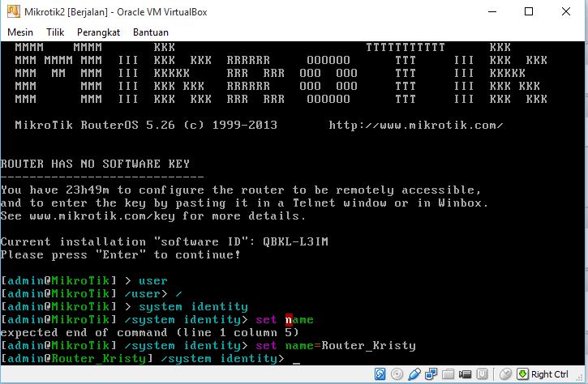The image size is (588, 384).
Task: Click the VirtualBox window title icon
Action: (14, 11)
